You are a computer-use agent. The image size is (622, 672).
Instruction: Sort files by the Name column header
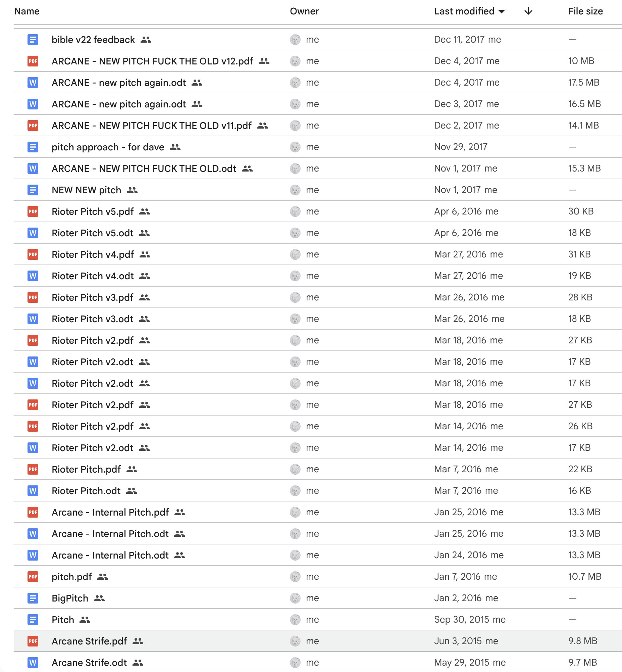tap(27, 11)
